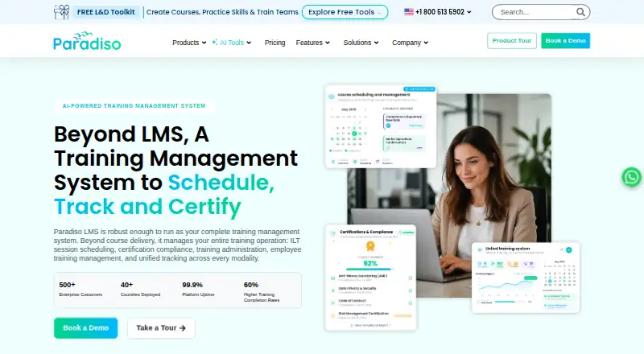Open the Pricing menu item
644x354 pixels.
pos(275,43)
